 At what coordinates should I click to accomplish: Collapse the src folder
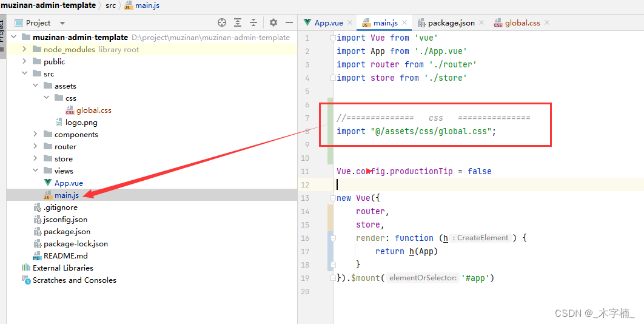25,73
